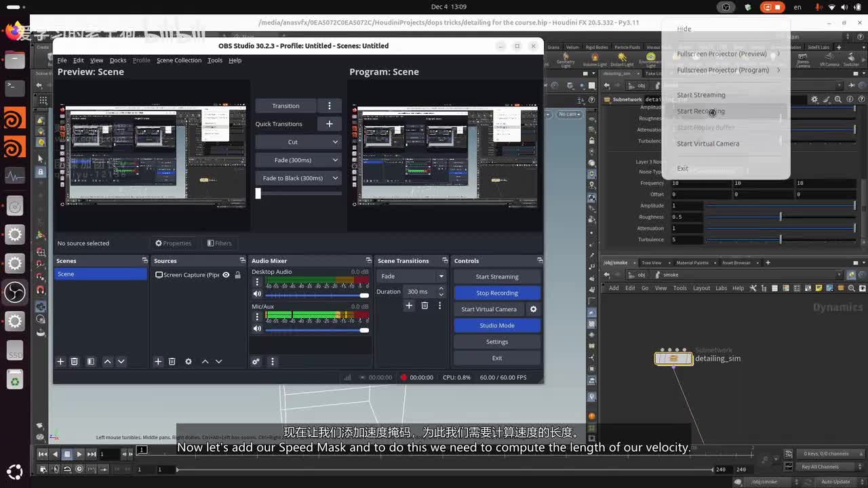
Task: Open scene transition properties three-dot menu
Action: click(439, 306)
